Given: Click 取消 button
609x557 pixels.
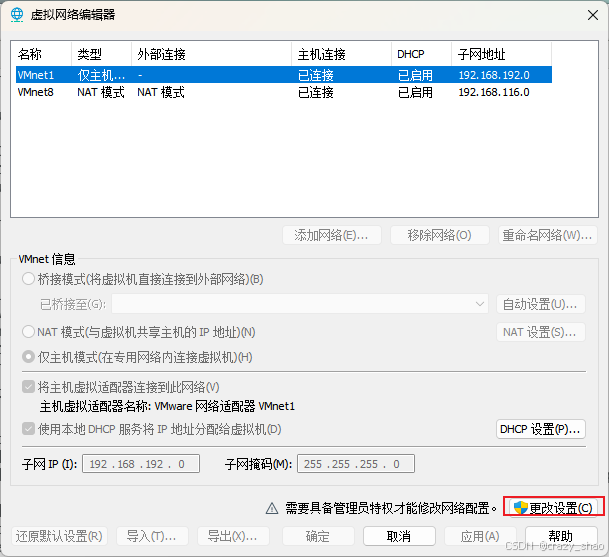Looking at the screenshot, I should (399, 536).
